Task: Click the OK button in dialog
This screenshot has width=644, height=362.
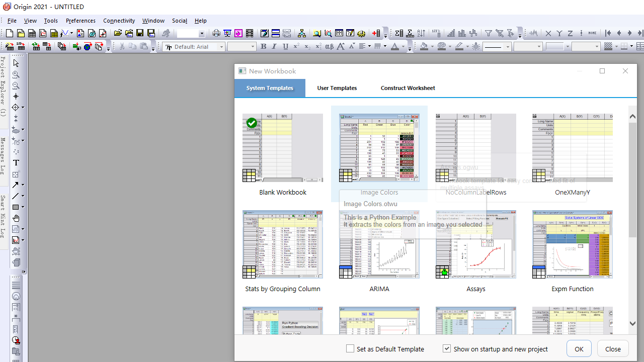Action: pyautogui.click(x=579, y=349)
